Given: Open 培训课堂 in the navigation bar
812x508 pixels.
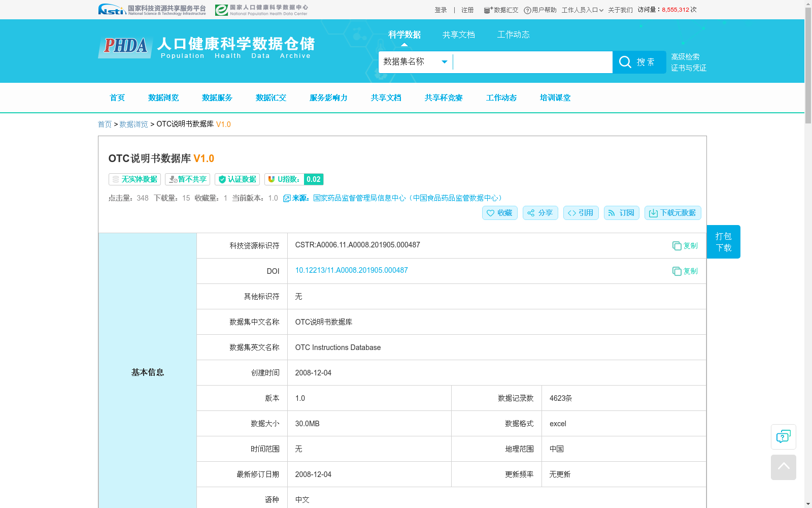Looking at the screenshot, I should click(555, 98).
